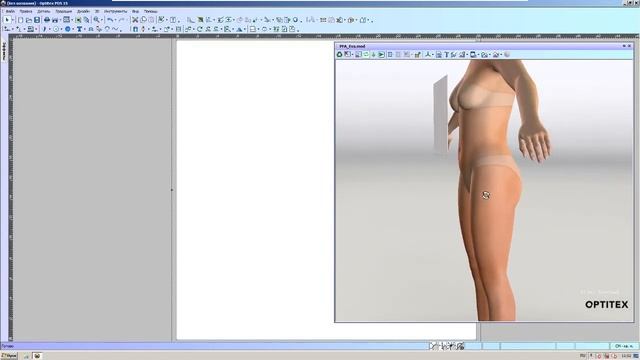Open the second menu bar item (Правка)
This screenshot has width=640, height=360.
click(x=25, y=11)
